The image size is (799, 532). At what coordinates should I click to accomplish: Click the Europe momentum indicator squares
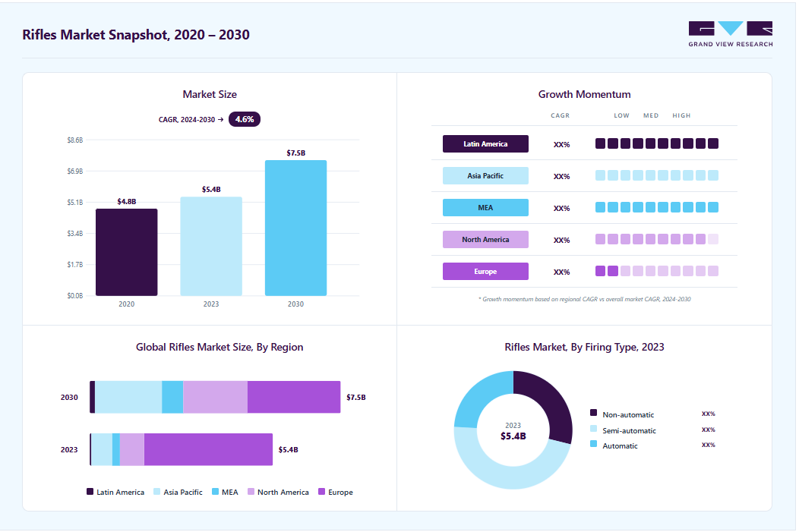[657, 271]
